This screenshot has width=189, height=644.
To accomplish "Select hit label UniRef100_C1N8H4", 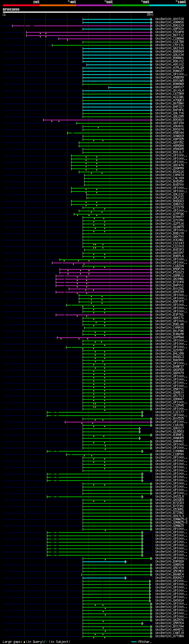I will point(170,38).
